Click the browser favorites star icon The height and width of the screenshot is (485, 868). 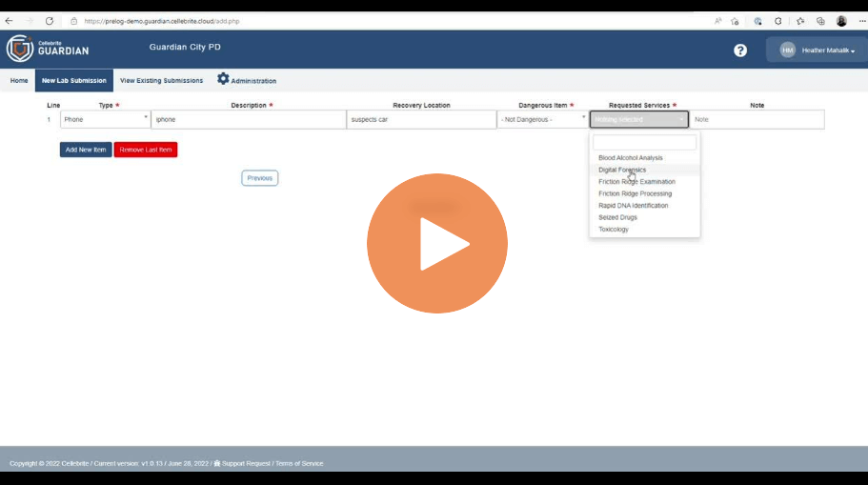[x=800, y=21]
